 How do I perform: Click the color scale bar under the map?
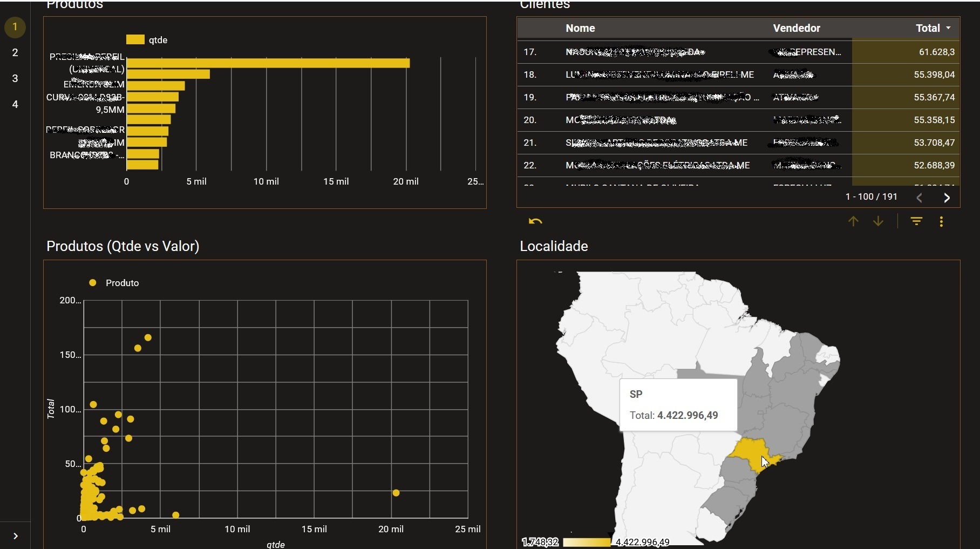586,542
